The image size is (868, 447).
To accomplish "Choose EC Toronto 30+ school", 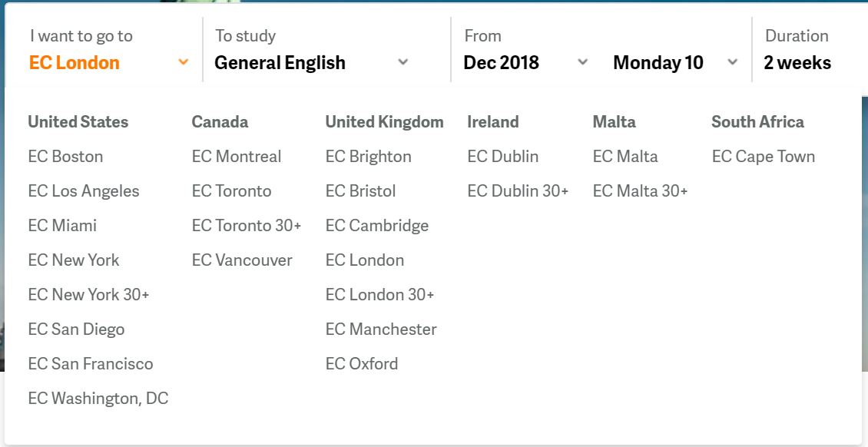I will pyautogui.click(x=247, y=226).
